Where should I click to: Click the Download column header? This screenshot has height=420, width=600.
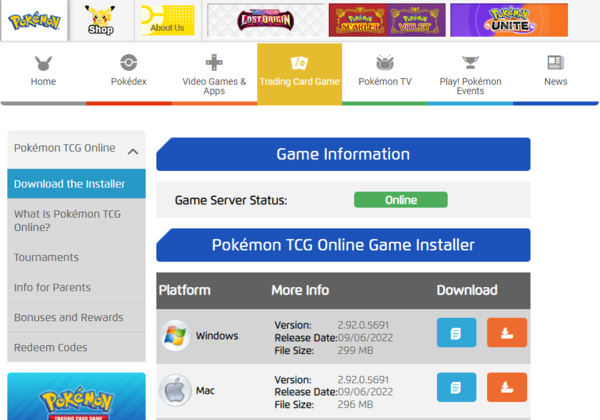467,290
